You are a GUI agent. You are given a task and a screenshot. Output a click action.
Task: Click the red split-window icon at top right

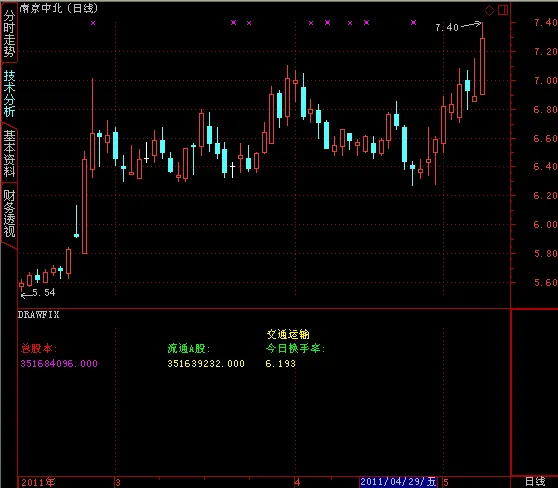click(503, 10)
